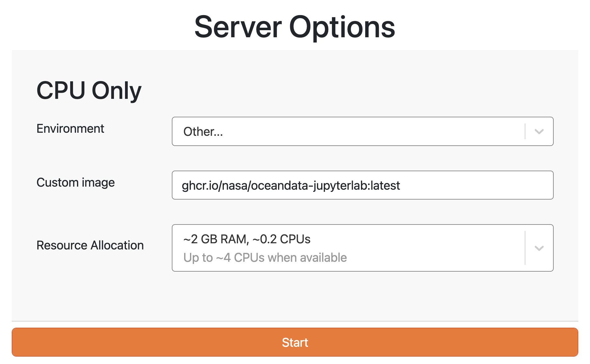
Task: Select the "Other..." text in Environment
Action: 203,132
